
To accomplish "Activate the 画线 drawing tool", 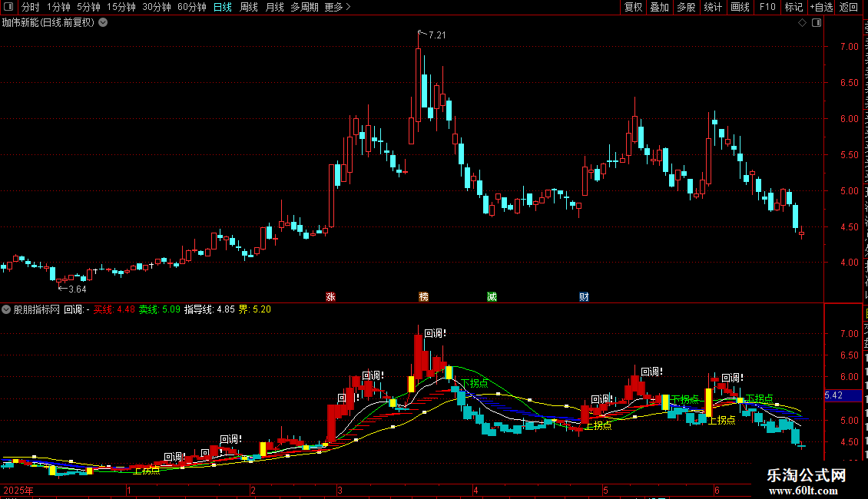I will (740, 7).
